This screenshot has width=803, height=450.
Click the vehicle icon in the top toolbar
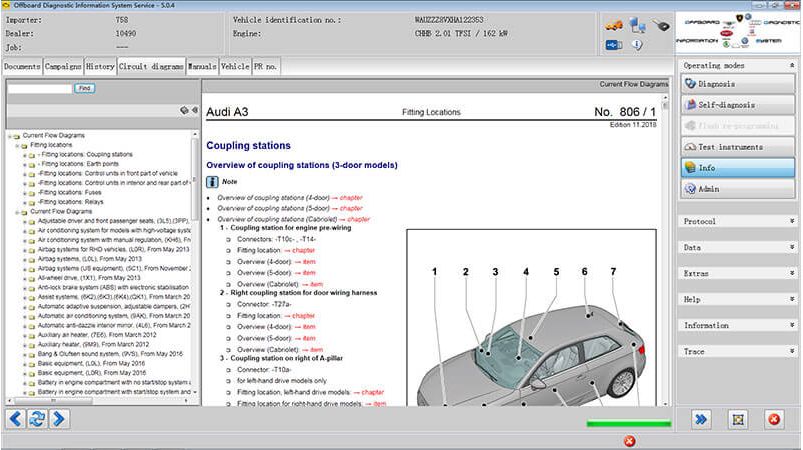pyautogui.click(x=614, y=25)
